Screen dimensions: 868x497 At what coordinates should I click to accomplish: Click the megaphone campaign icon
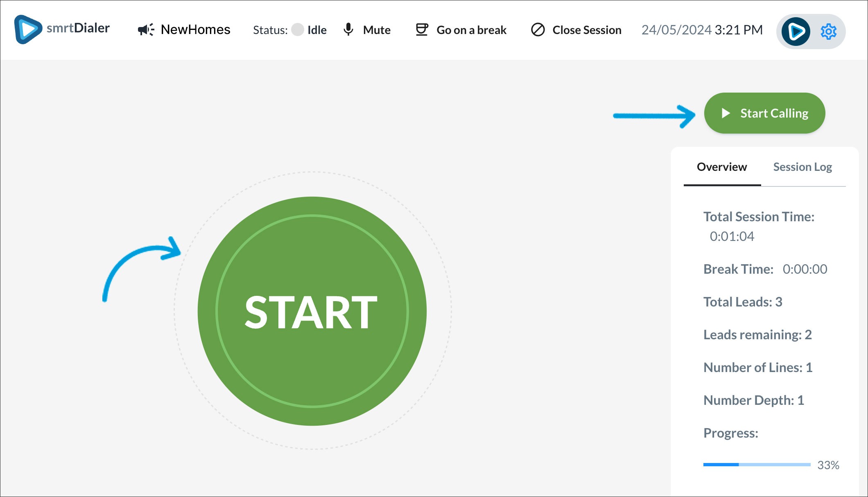(x=146, y=30)
